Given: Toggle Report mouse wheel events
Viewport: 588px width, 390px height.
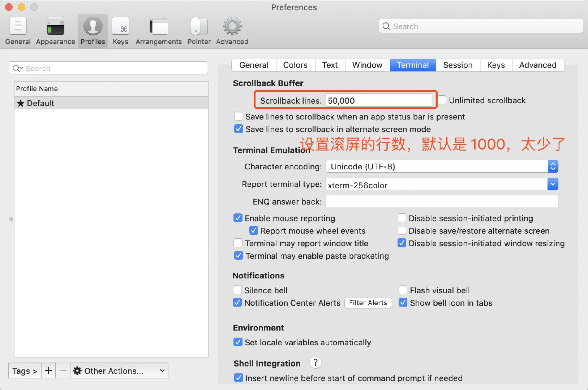Looking at the screenshot, I should 254,230.
